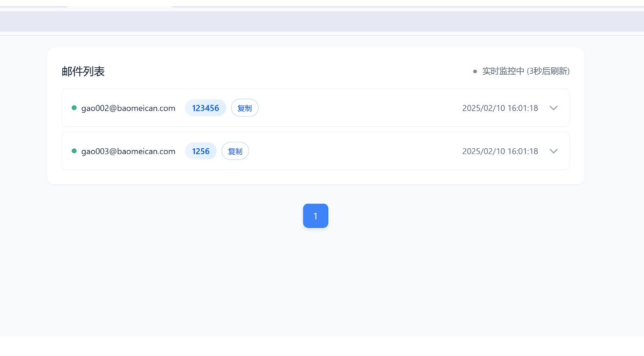Expand the gao003@baomeican.com mail row chevron
This screenshot has height=356, width=644.
[x=553, y=151]
